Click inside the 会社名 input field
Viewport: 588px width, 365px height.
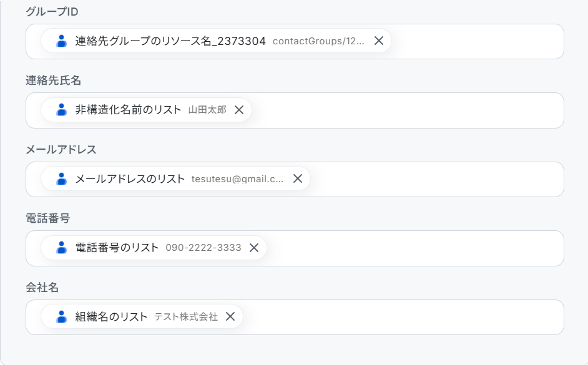[399, 317]
